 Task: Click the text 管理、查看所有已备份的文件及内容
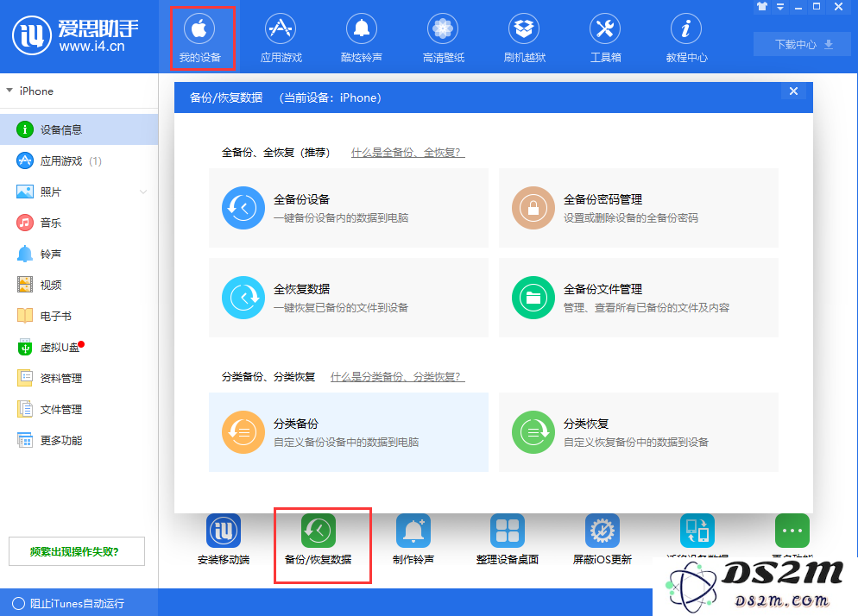pyautogui.click(x=647, y=307)
